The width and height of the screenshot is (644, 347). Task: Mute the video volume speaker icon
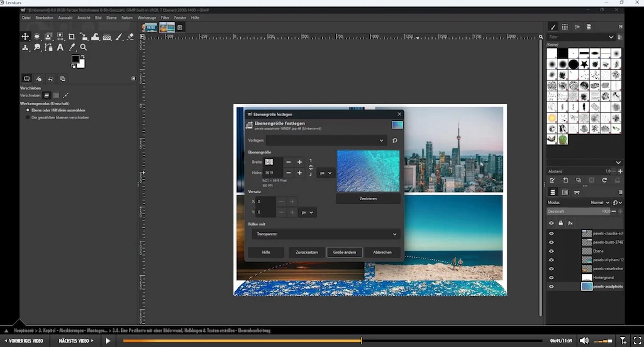(x=584, y=341)
